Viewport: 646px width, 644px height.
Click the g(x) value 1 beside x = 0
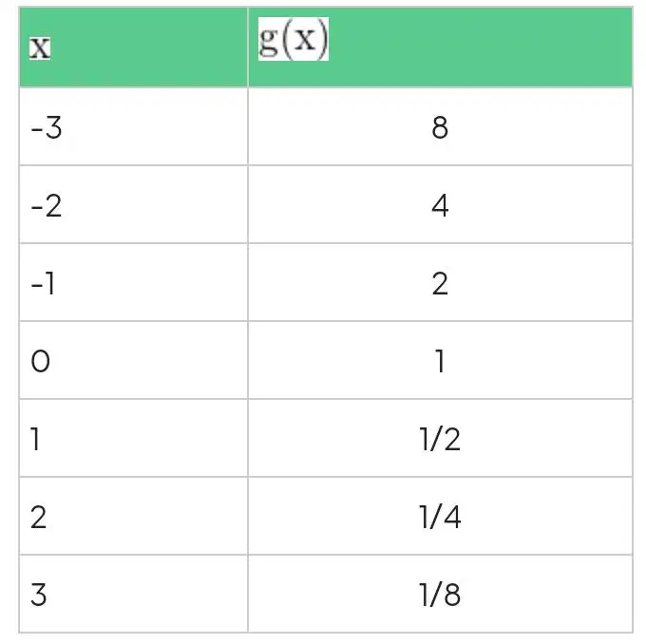(x=441, y=360)
